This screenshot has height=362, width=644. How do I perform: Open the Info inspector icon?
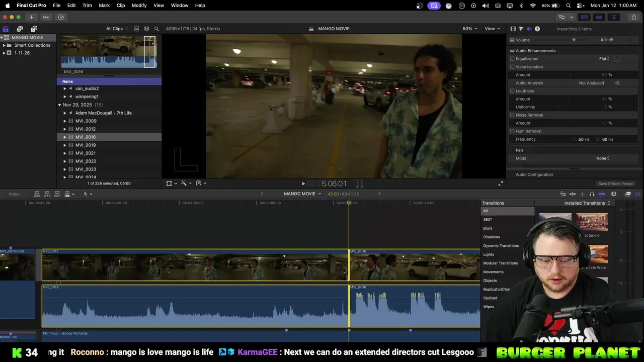coord(537,29)
